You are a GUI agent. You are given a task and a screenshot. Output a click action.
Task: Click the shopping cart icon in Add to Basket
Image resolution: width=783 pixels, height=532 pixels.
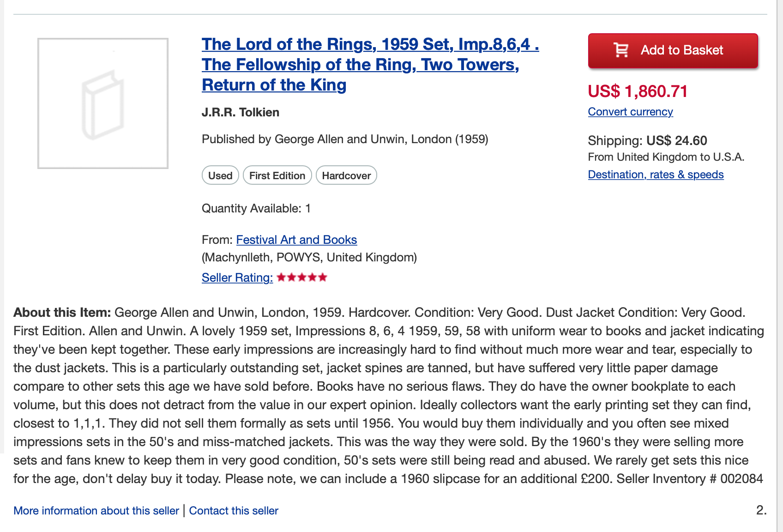point(621,50)
